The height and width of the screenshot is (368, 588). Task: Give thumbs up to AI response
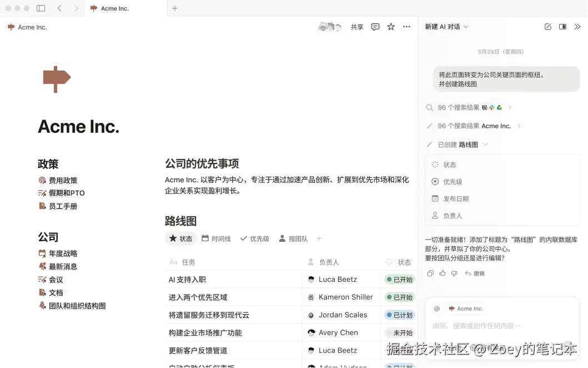tap(443, 273)
